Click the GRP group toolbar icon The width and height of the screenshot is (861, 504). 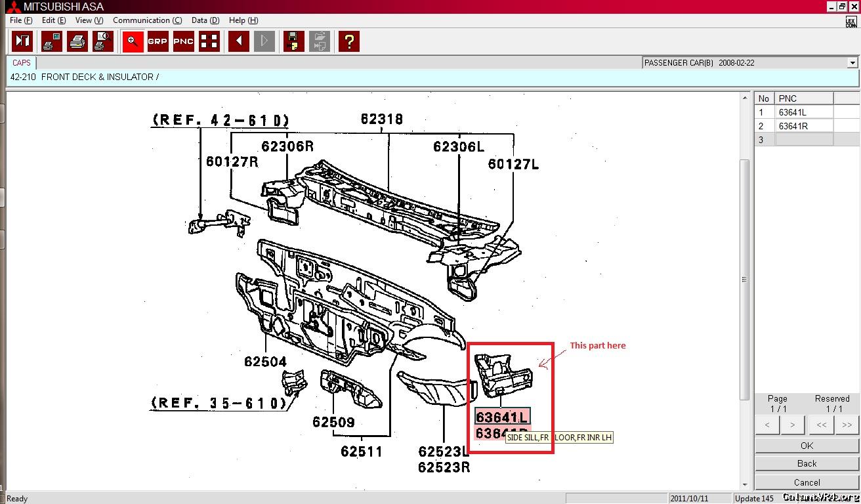tap(157, 41)
